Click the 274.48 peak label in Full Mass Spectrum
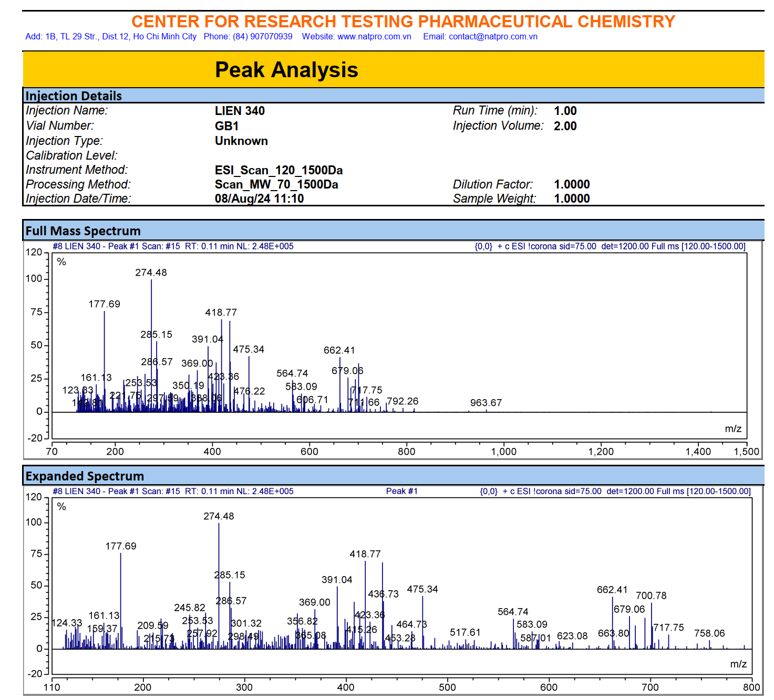Screen dimensions: 774x700 (x=151, y=273)
